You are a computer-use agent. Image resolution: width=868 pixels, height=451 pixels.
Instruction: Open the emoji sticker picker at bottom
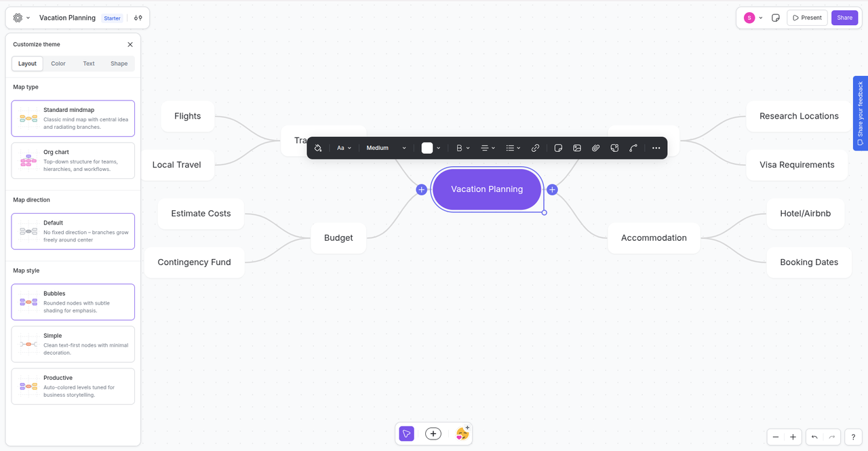(462, 433)
